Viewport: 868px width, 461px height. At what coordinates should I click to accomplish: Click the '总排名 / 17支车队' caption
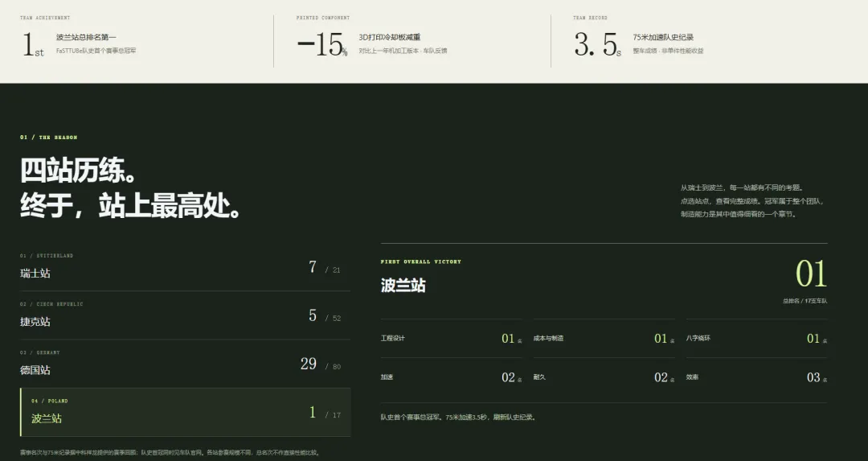click(x=805, y=301)
